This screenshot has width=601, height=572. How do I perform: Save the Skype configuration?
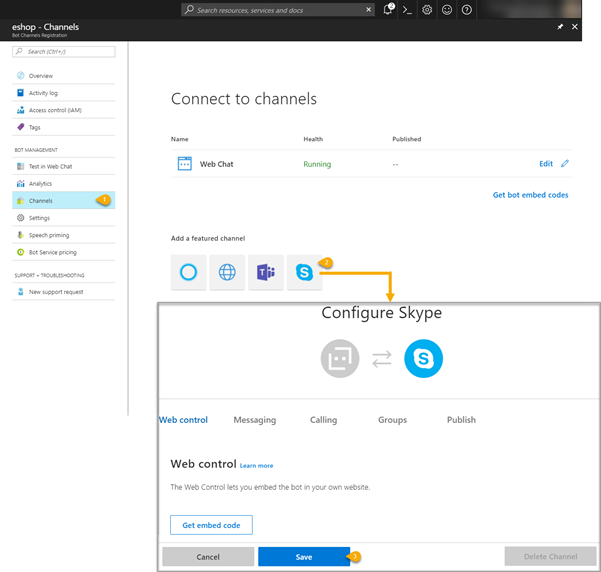[304, 557]
